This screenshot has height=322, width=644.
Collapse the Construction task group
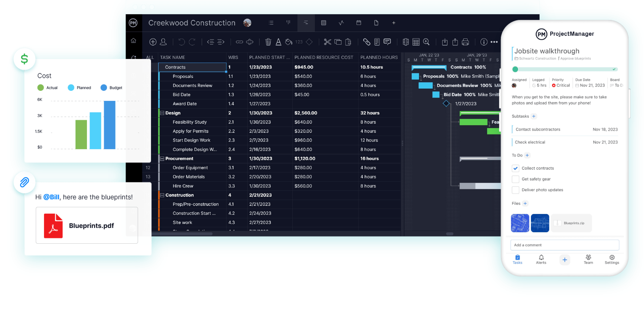(x=162, y=195)
